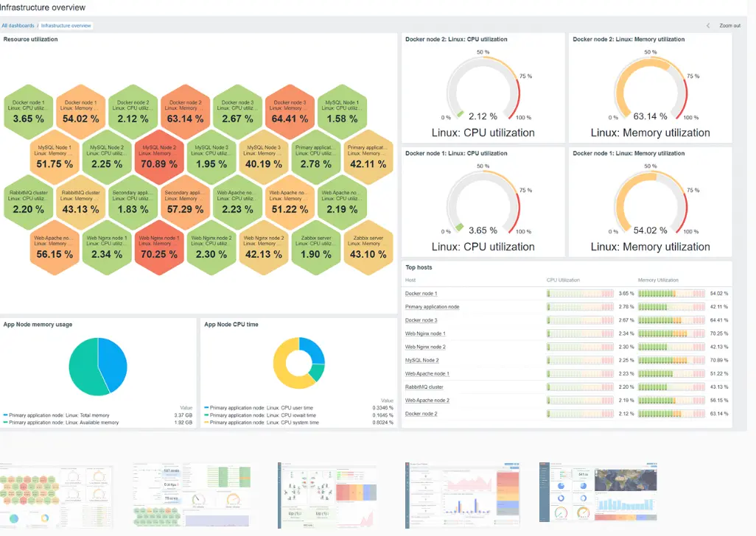Click the previous time period arrow
The height and width of the screenshot is (536, 756).
pyautogui.click(x=708, y=26)
